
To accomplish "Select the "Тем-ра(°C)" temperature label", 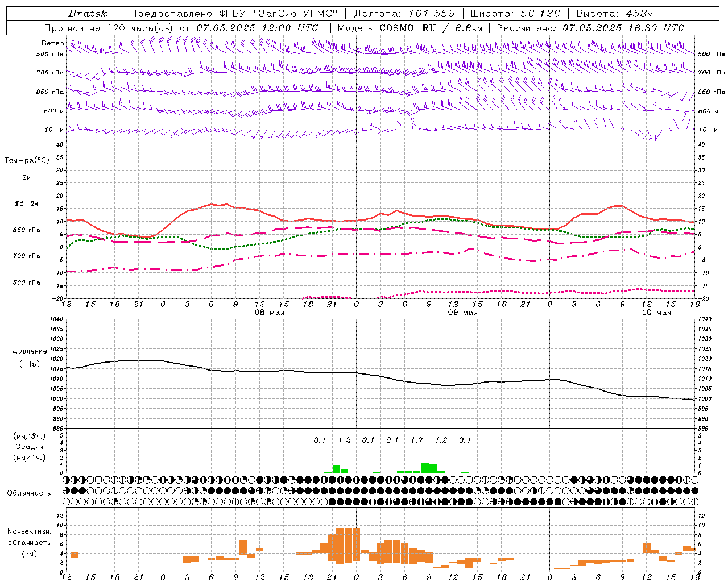I will pos(27,161).
